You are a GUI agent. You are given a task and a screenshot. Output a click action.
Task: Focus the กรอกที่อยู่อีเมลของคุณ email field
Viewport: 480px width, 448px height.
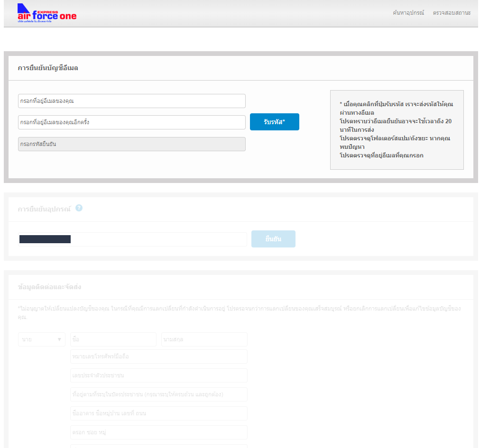[x=131, y=101]
